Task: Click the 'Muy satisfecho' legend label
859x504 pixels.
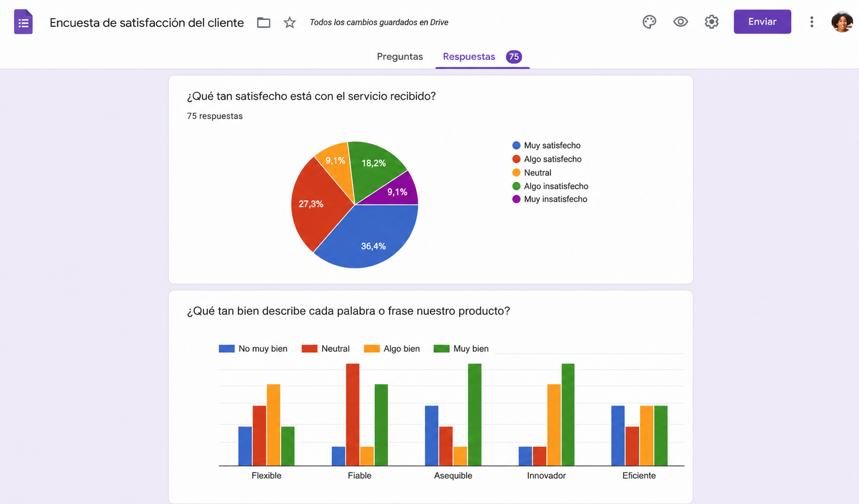Action: point(552,145)
